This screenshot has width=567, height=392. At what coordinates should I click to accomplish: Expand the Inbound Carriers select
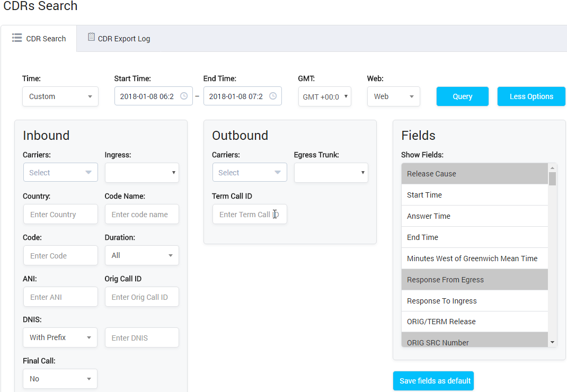(60, 172)
